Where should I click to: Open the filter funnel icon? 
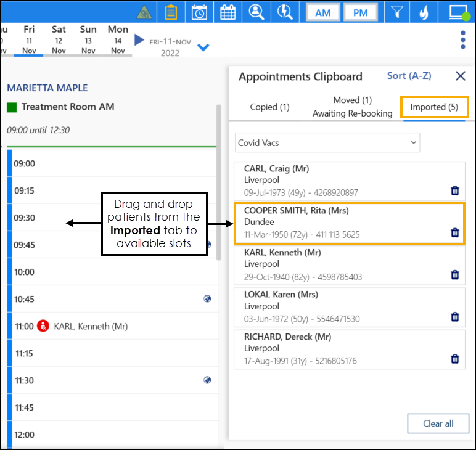point(397,12)
